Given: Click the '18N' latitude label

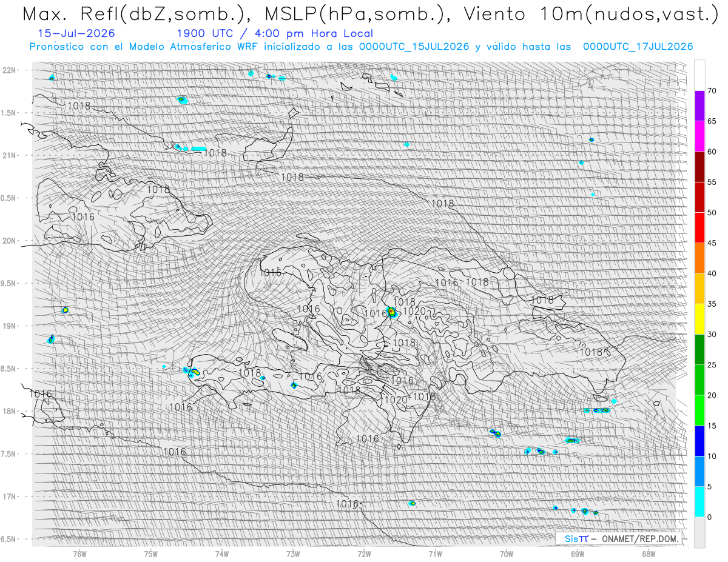Looking at the screenshot, I should click(10, 412).
